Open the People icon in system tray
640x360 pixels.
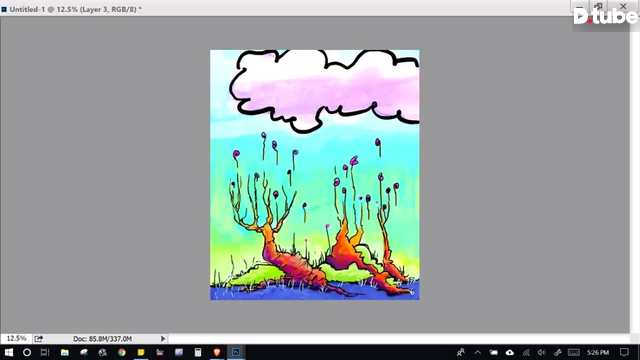[x=461, y=352]
